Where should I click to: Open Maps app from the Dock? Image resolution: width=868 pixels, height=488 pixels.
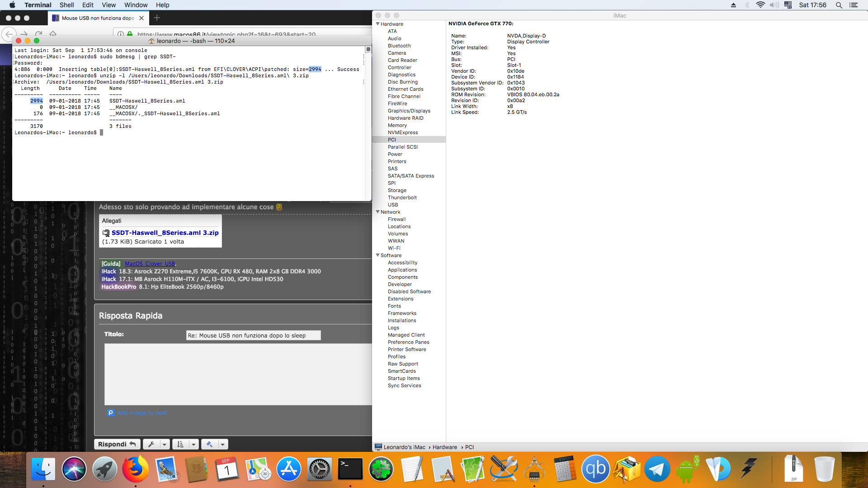tap(258, 469)
